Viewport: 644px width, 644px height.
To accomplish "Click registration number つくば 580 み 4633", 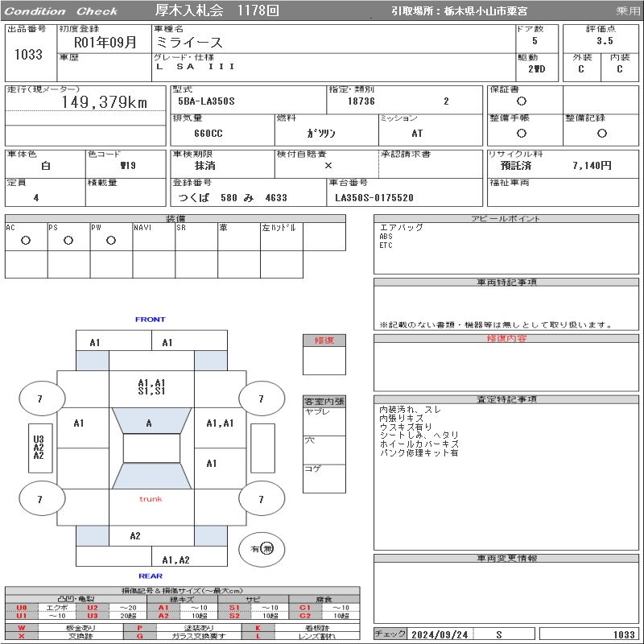I will (233, 198).
